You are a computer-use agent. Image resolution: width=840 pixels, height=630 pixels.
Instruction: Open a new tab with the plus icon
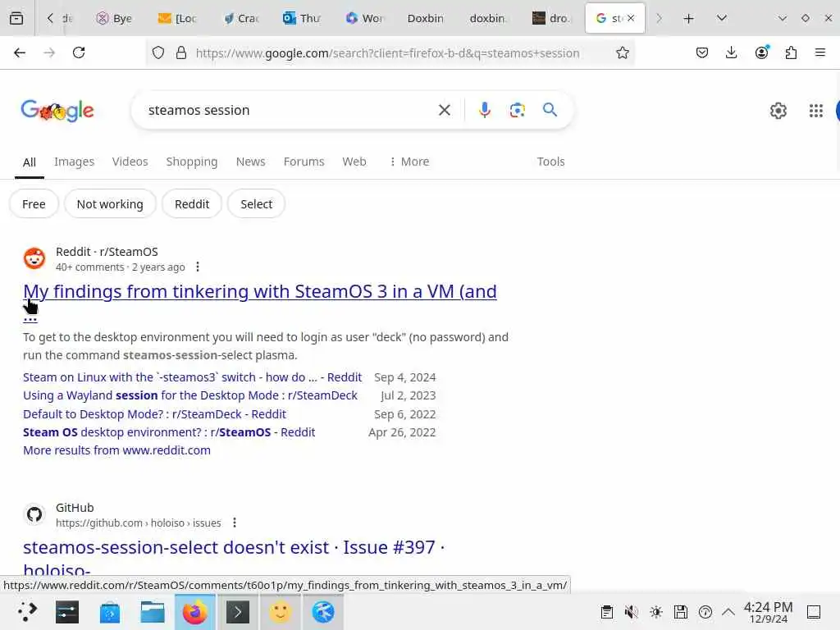tap(688, 18)
